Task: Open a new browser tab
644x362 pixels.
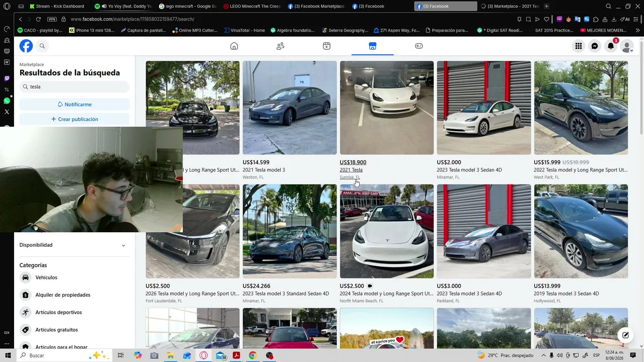Action: (546, 6)
